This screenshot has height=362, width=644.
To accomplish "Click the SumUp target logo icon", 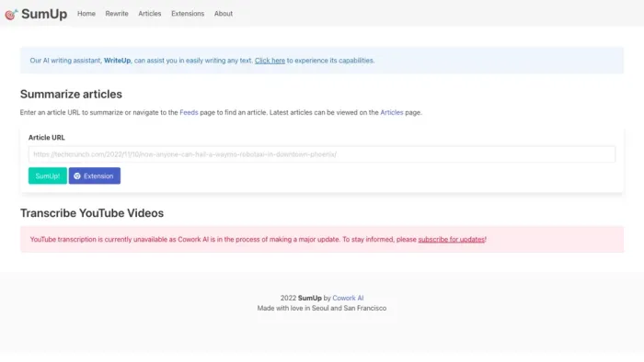I will tap(11, 15).
